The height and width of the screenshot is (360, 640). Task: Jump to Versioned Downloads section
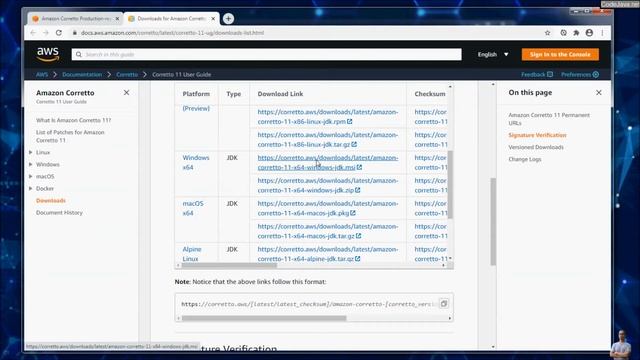click(536, 147)
